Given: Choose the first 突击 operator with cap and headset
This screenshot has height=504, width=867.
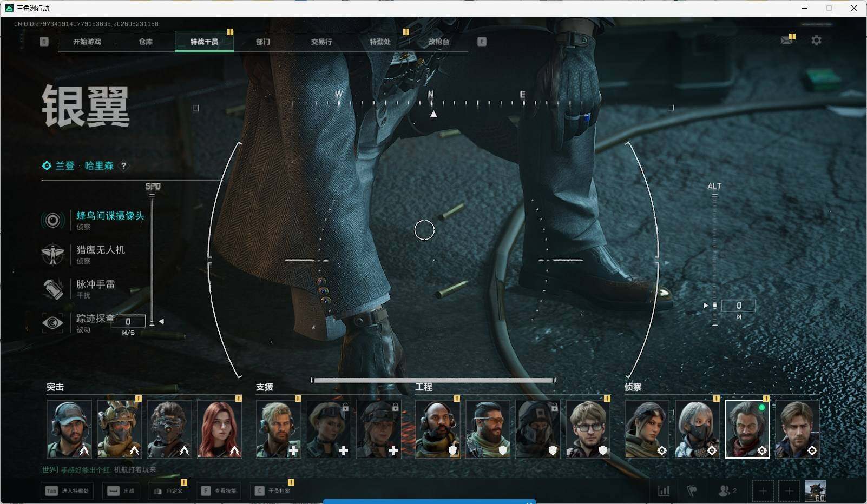Looking at the screenshot, I should [x=69, y=429].
